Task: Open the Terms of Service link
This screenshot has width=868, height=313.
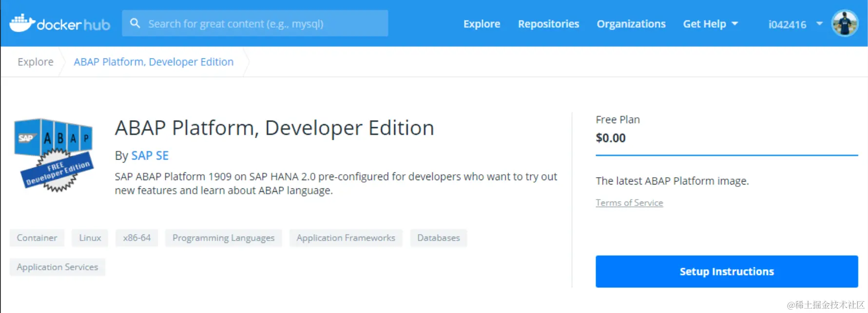Action: (x=629, y=203)
